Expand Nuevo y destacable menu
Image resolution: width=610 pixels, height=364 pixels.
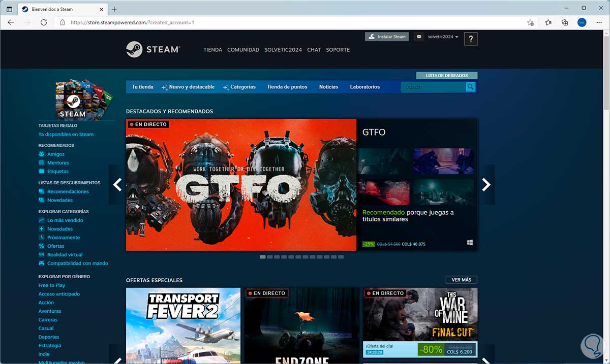click(188, 87)
